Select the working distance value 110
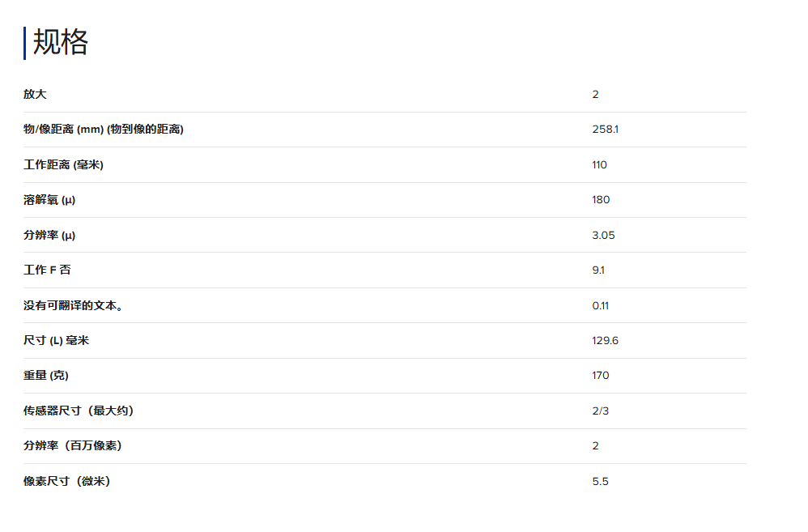Image resolution: width=808 pixels, height=532 pixels. (599, 164)
